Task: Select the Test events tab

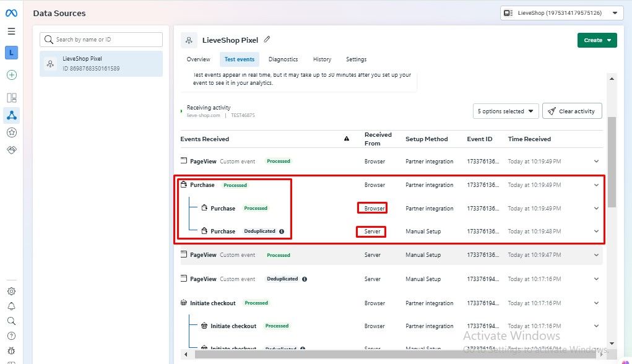Action: coord(240,59)
